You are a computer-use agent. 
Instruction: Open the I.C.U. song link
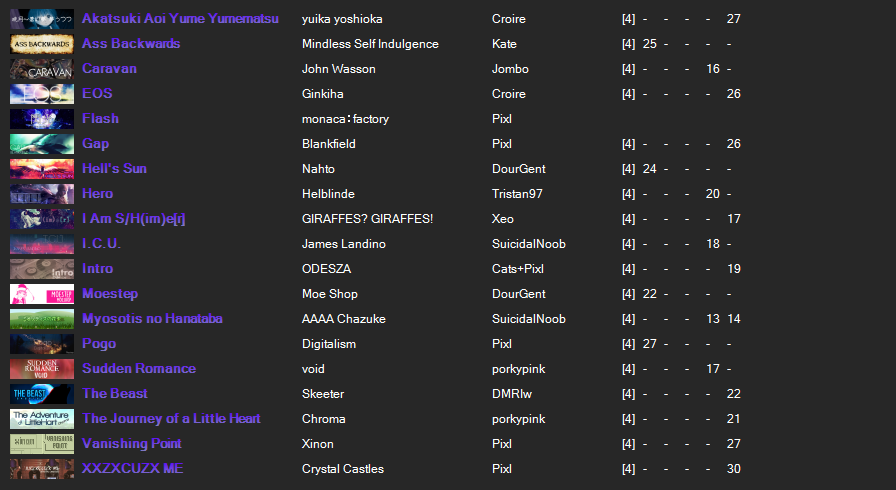101,244
